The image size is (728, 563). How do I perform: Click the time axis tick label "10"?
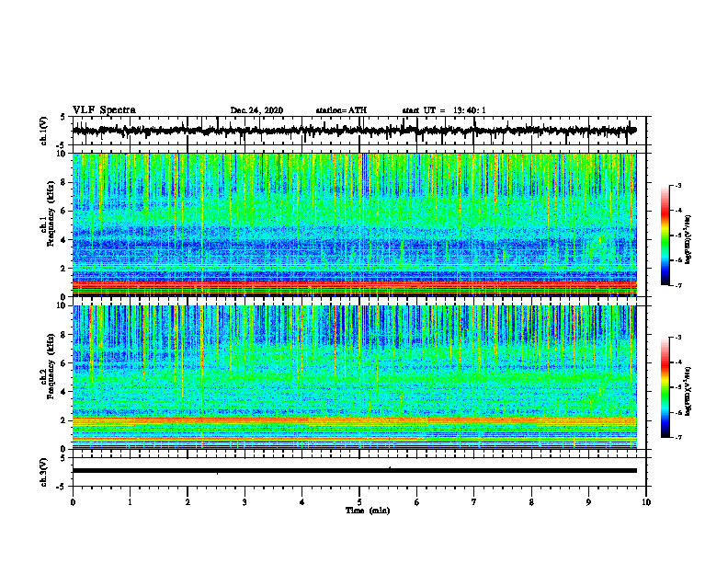click(x=646, y=502)
